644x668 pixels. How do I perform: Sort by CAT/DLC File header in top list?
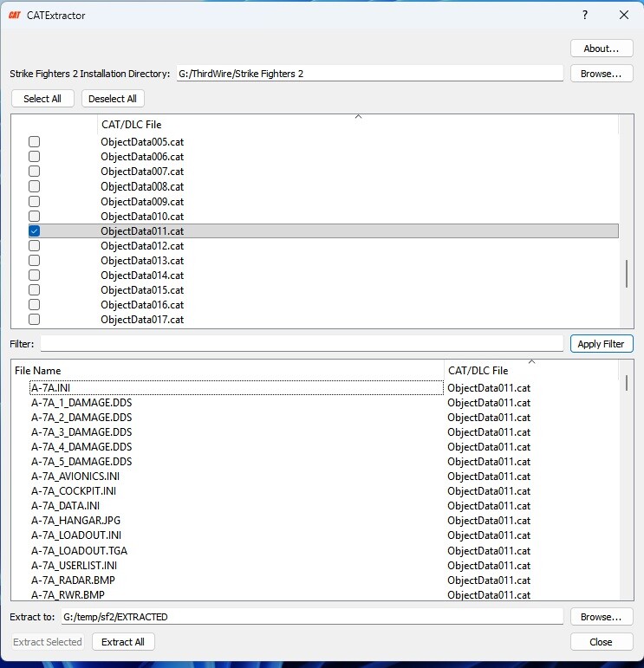pos(358,125)
